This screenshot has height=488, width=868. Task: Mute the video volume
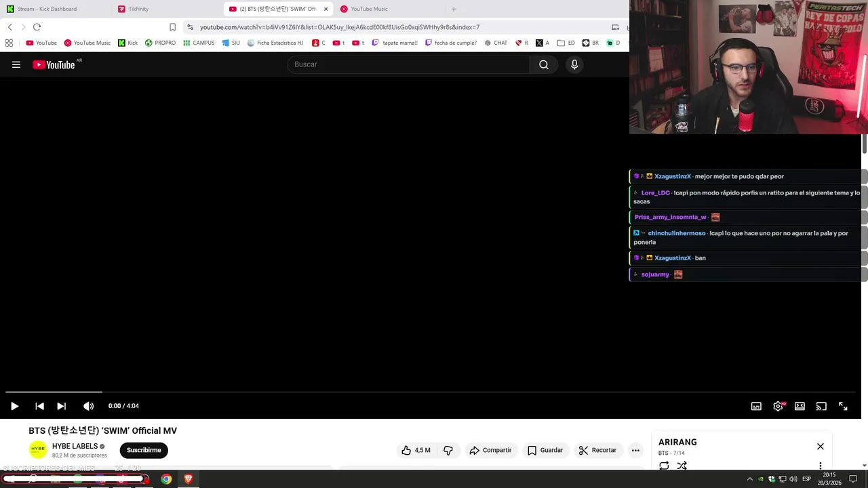click(x=88, y=406)
